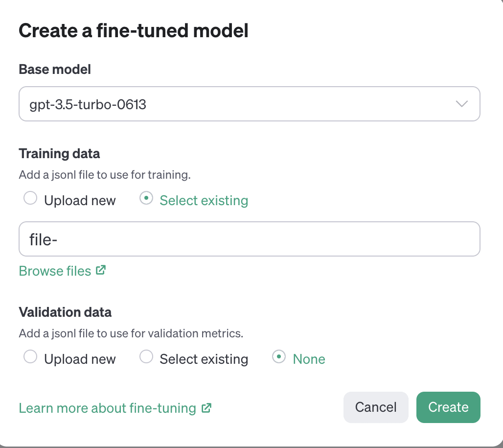503x448 pixels.
Task: Select Upload new under Training data
Action: [x=31, y=199]
